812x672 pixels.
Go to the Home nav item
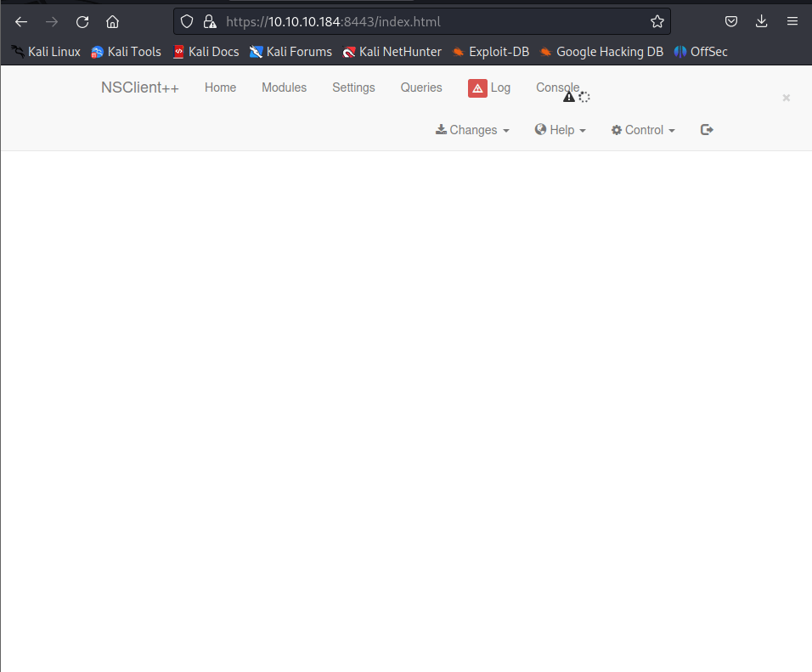pos(220,88)
